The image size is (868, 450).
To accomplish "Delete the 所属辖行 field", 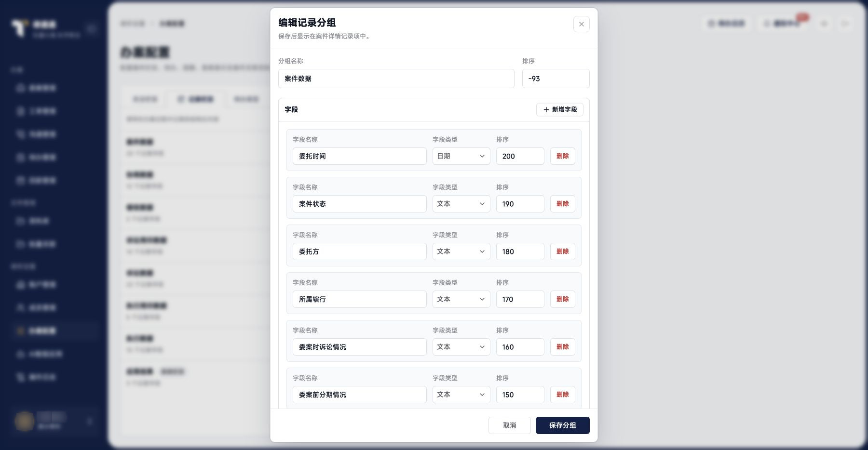I will 562,299.
